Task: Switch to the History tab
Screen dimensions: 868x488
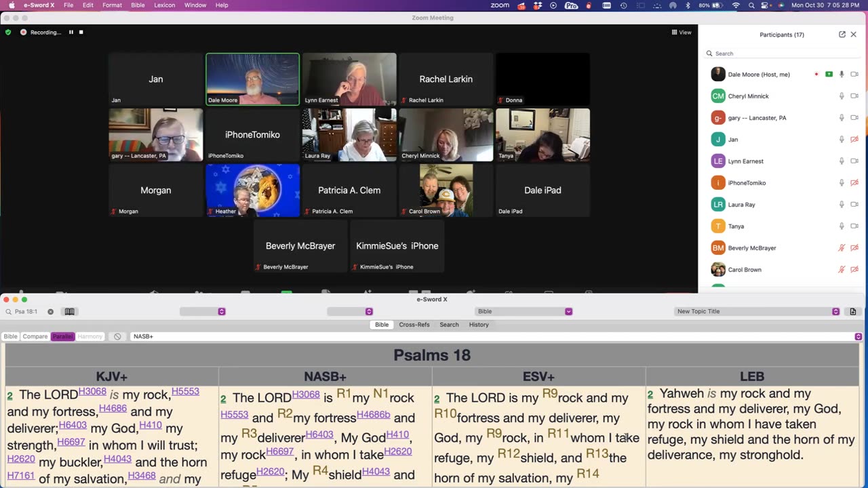Action: coord(479,325)
